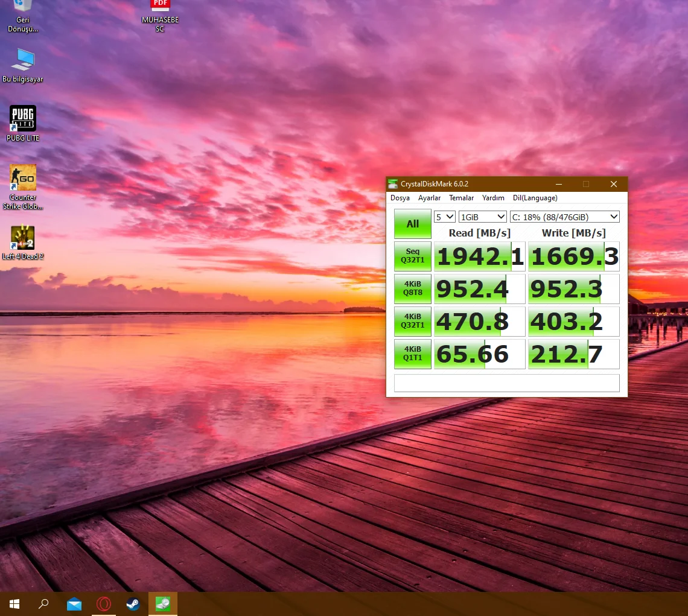This screenshot has width=688, height=616.
Task: Start the Seq Q32T1 test
Action: pyautogui.click(x=412, y=256)
